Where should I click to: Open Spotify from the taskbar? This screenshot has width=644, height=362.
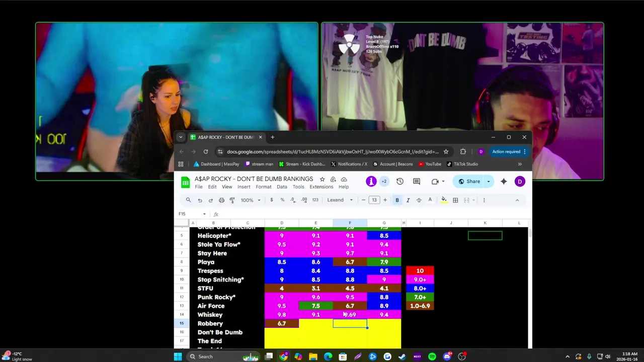432,356
